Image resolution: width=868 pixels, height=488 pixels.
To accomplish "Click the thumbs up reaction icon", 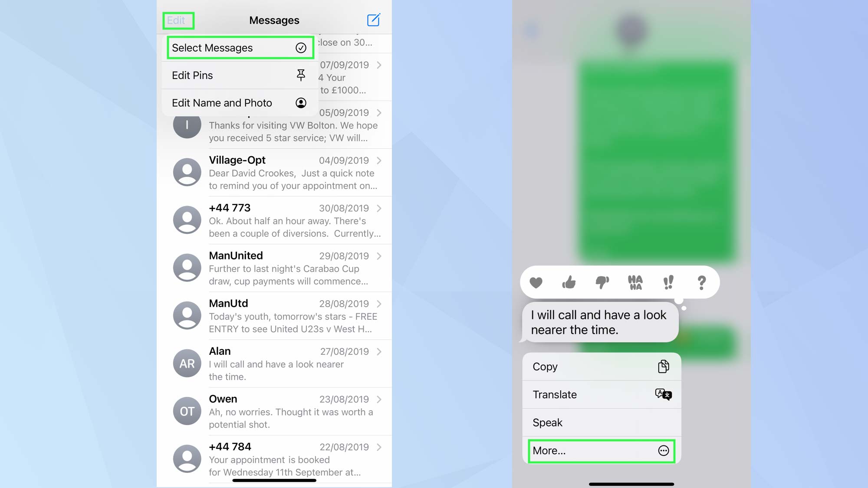I will click(569, 282).
